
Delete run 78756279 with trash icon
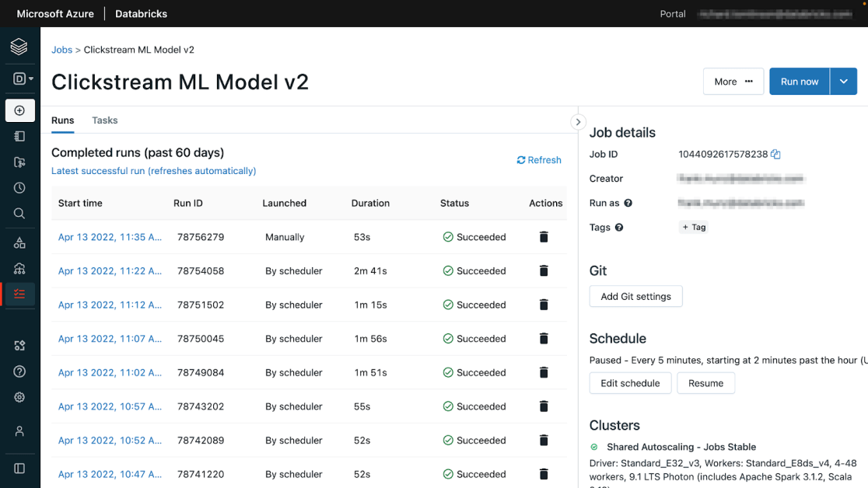(x=544, y=237)
